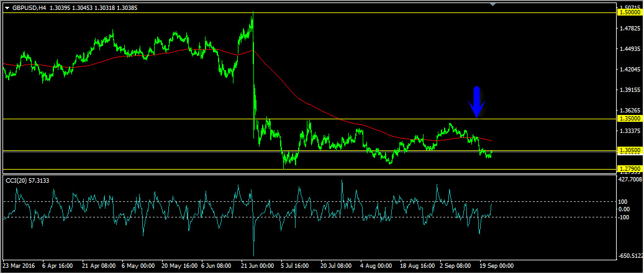This screenshot has width=644, height=274.
Task: Select the 1.50000 yellow price label
Action: [630, 13]
